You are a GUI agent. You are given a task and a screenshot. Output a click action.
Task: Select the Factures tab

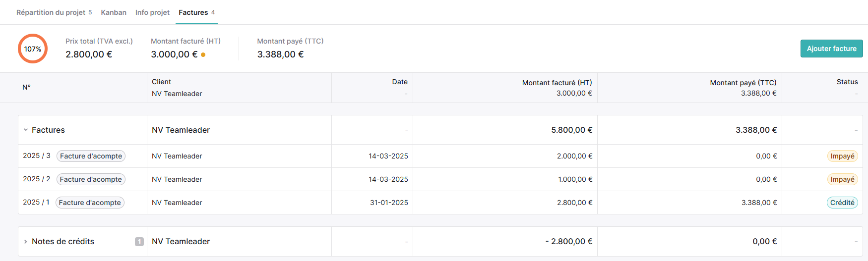click(197, 12)
